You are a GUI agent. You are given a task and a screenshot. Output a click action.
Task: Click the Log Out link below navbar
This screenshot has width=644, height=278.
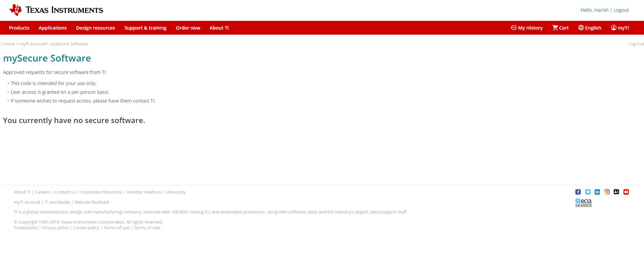pyautogui.click(x=636, y=44)
